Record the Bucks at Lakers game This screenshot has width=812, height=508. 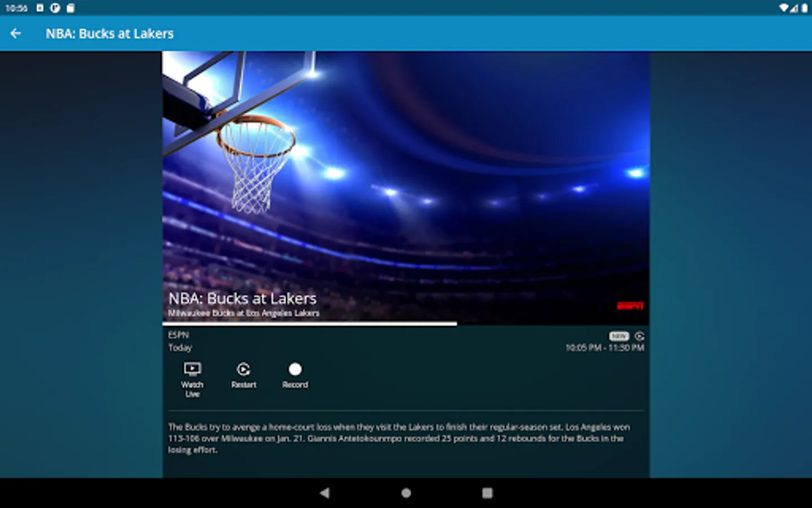295,375
